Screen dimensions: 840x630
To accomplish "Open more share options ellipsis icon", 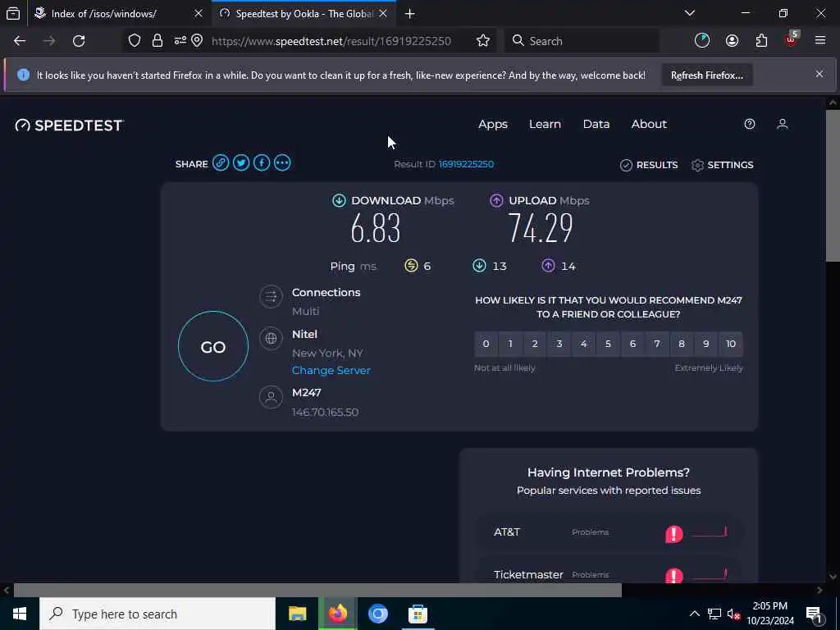I will point(282,163).
